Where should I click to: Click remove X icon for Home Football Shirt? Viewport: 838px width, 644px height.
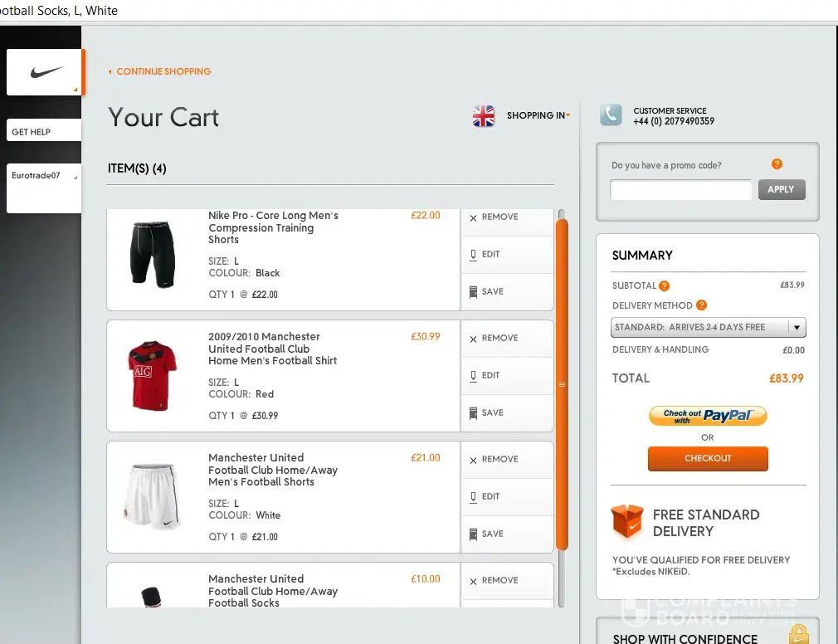[473, 339]
